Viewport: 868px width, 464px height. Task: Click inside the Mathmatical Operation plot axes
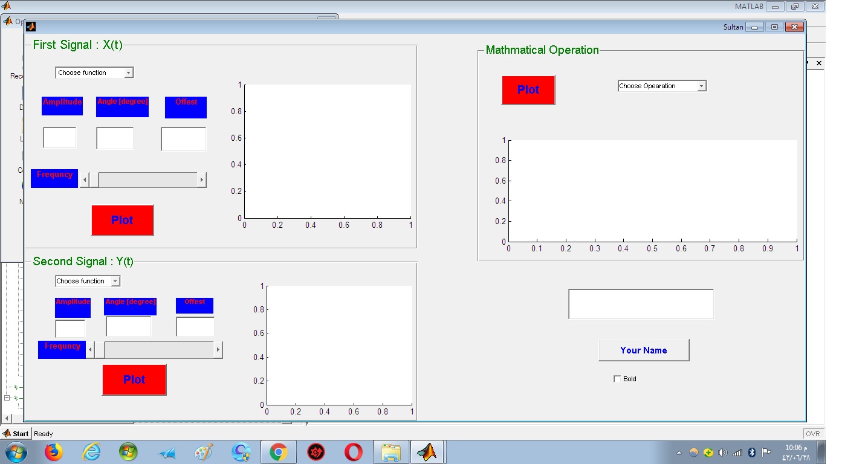point(653,191)
